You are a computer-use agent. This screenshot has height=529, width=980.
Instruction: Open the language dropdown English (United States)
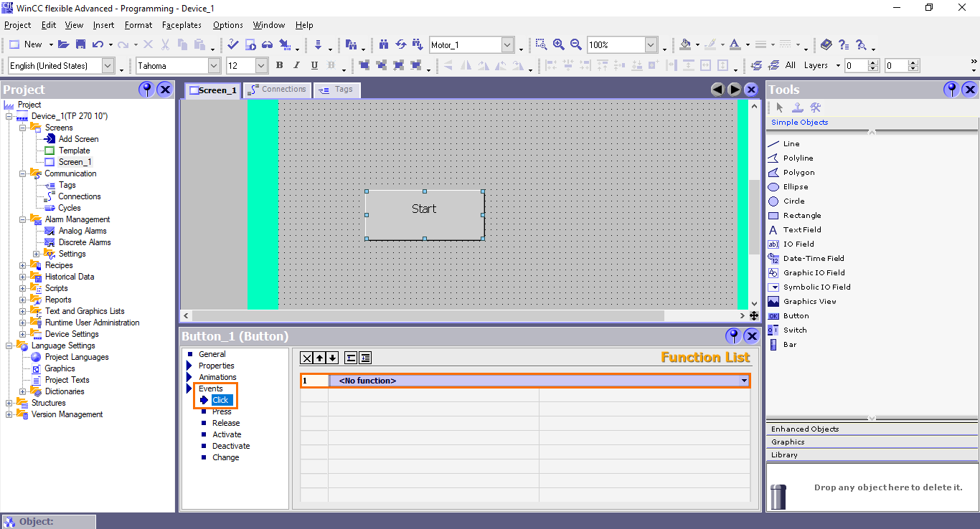pos(108,65)
